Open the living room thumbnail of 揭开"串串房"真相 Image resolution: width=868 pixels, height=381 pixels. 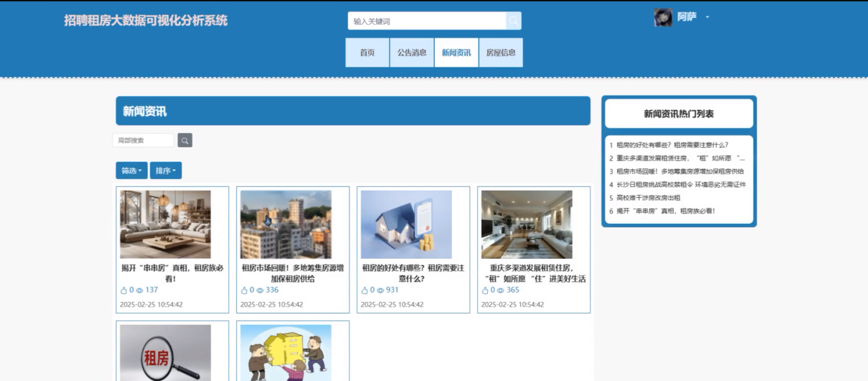165,225
